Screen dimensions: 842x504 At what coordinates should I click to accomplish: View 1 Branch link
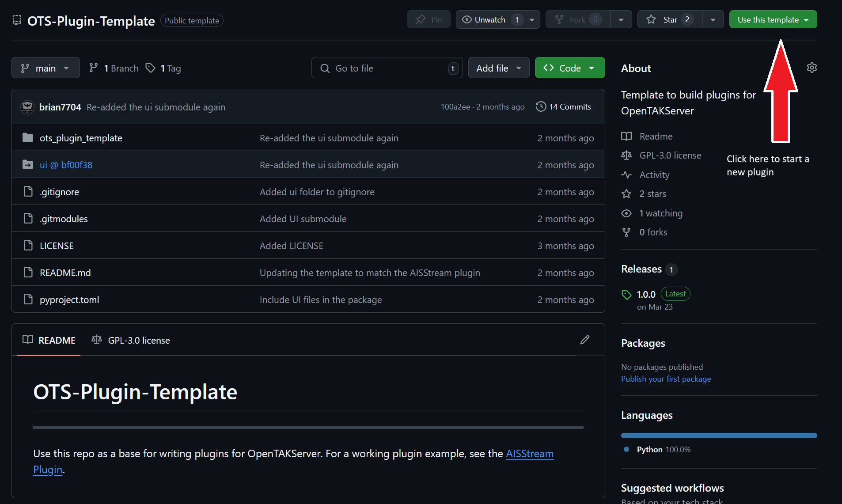(x=114, y=68)
